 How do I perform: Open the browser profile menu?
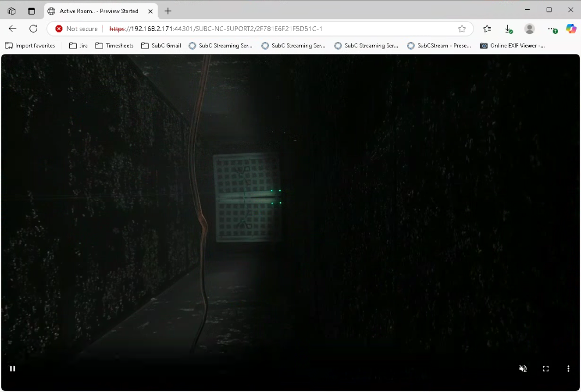point(529,29)
